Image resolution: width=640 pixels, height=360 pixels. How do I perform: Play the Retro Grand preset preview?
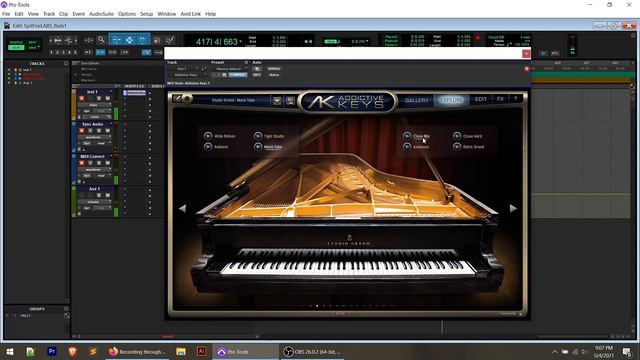pos(457,147)
